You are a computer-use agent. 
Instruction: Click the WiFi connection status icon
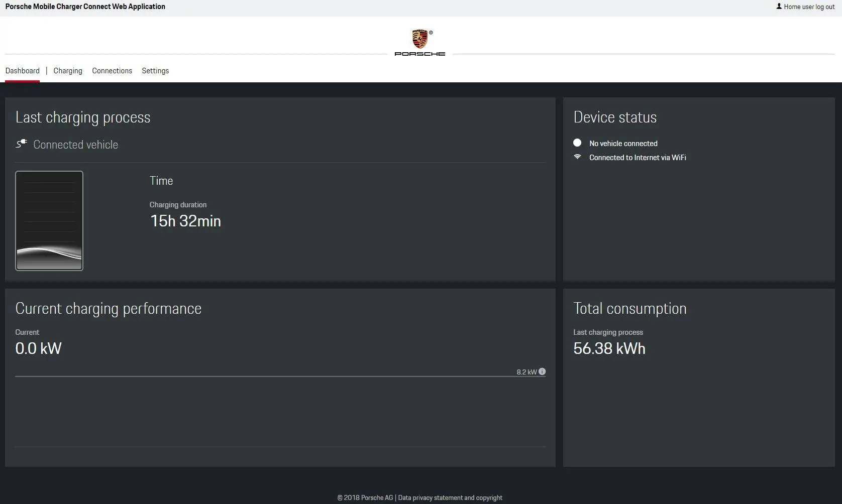[x=577, y=157]
